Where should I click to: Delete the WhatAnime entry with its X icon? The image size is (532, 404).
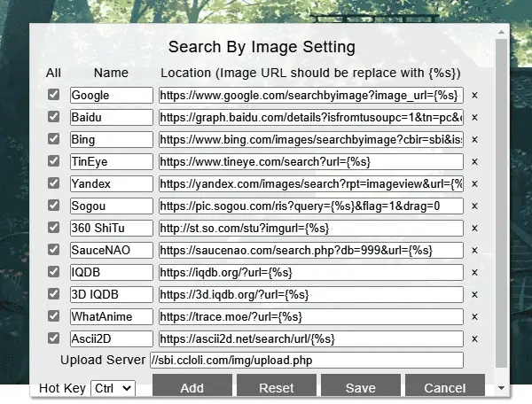pyautogui.click(x=474, y=317)
